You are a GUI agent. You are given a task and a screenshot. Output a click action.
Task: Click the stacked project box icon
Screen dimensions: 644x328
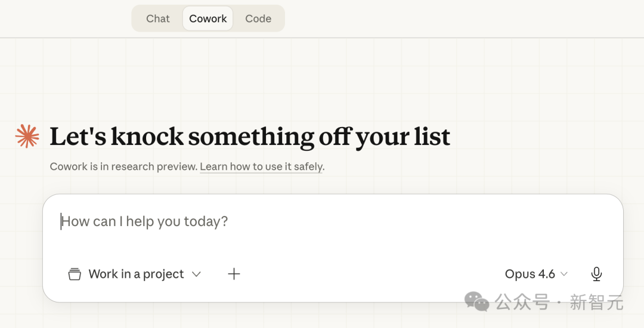pos(75,274)
